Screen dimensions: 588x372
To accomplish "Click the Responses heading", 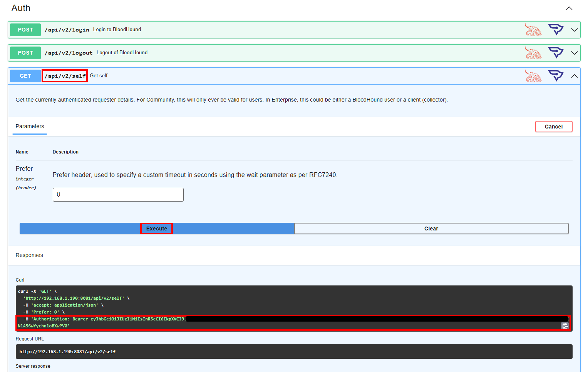I will [29, 255].
